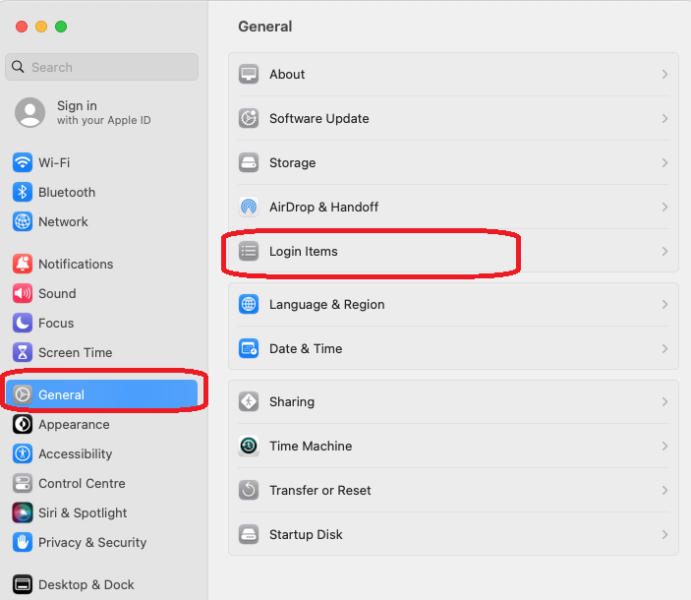Click the Siri & Spotlight icon

point(22,513)
